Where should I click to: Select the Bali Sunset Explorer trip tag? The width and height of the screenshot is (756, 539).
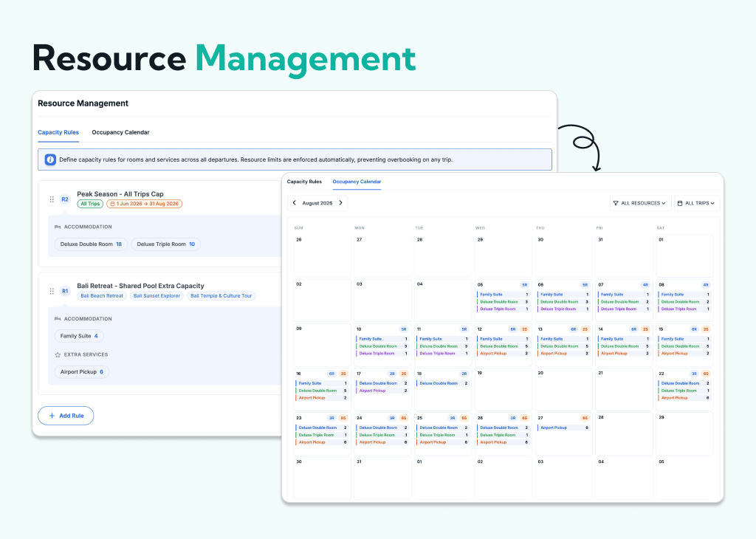(157, 296)
